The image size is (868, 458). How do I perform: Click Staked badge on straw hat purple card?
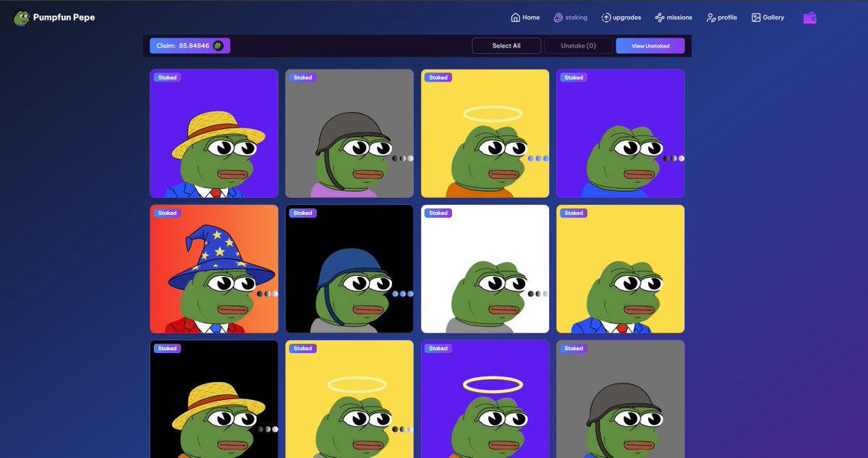coord(167,77)
